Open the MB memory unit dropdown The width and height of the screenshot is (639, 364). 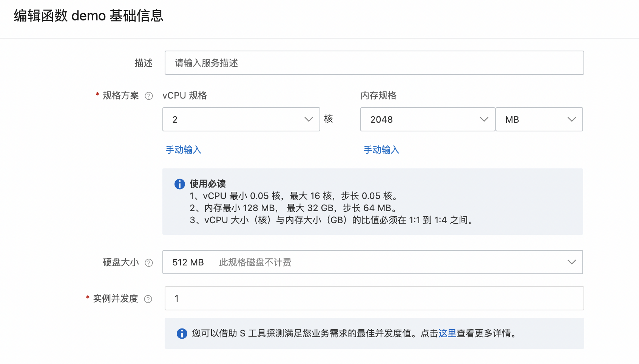(x=539, y=119)
